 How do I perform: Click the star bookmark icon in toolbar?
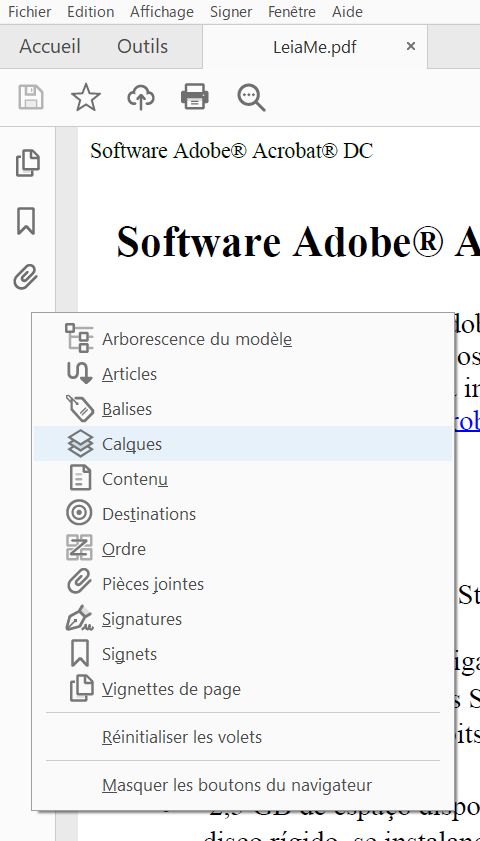pos(86,98)
